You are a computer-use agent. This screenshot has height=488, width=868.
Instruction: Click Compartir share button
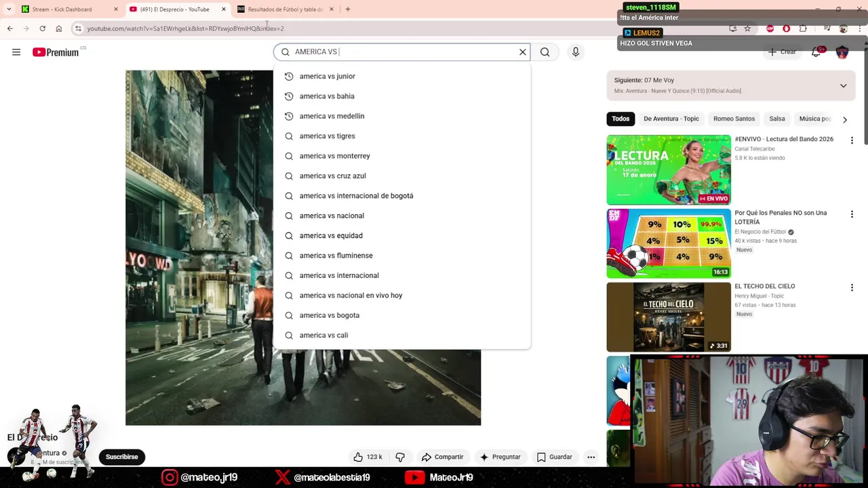(x=442, y=457)
